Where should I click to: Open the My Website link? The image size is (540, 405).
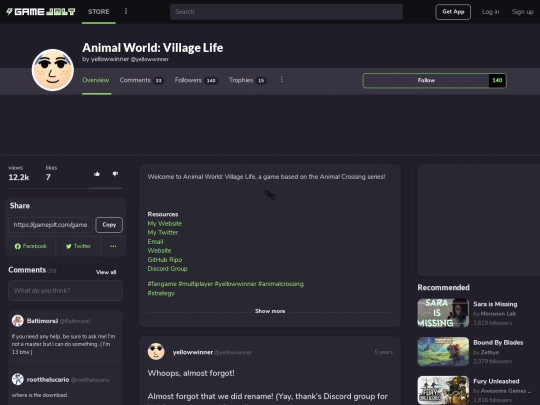165,224
